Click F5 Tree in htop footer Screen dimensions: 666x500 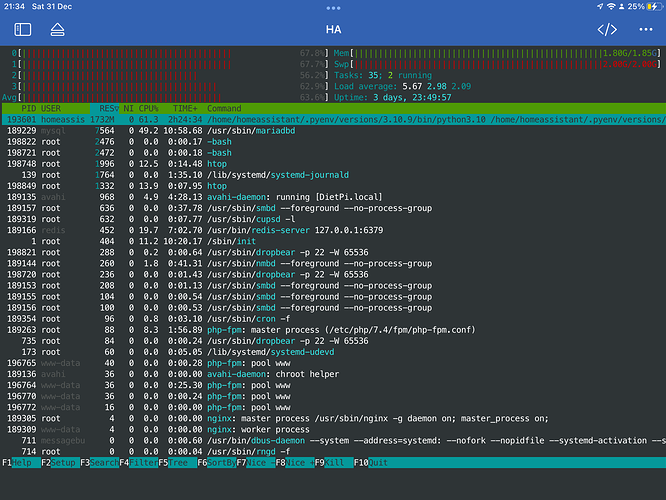pos(178,463)
